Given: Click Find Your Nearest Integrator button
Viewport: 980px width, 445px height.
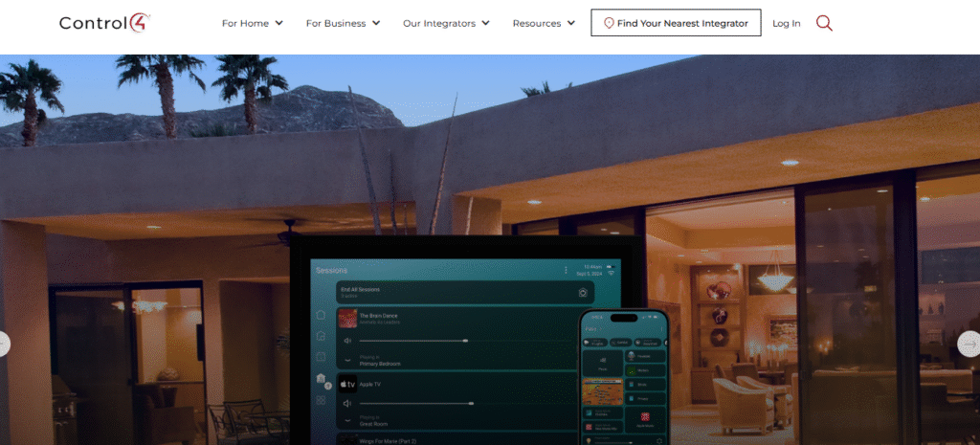Looking at the screenshot, I should (x=676, y=23).
